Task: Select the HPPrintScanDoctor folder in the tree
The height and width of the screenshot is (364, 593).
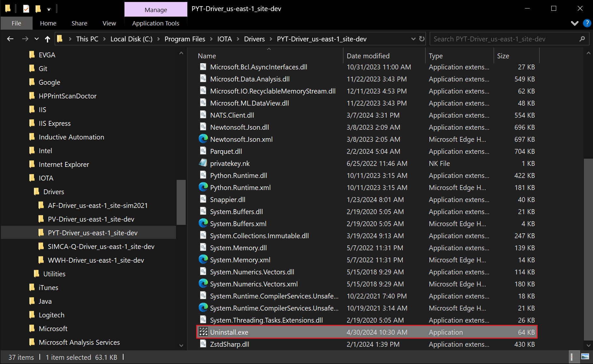Action: [x=67, y=96]
